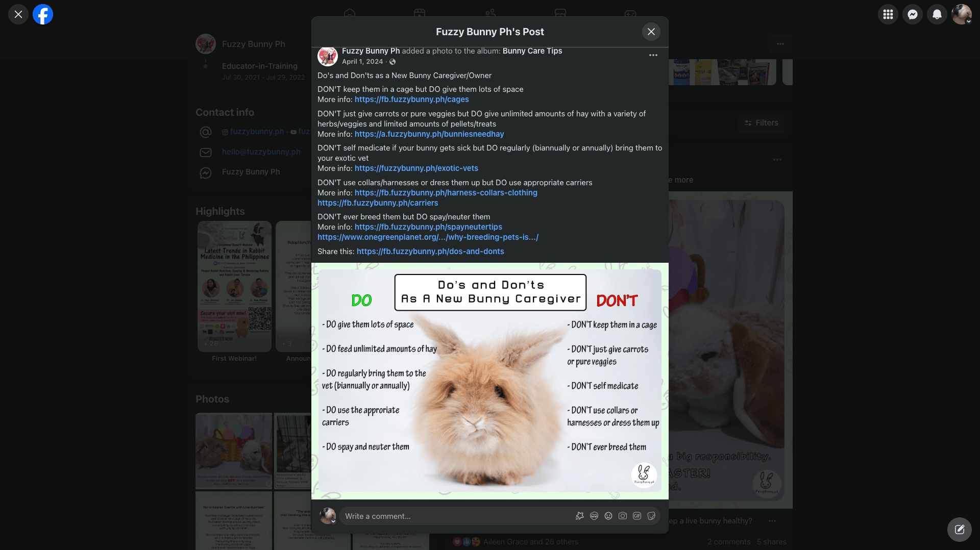The width and height of the screenshot is (980, 550).
Task: Switch commenting identity beside comment avatar
Action: (333, 521)
